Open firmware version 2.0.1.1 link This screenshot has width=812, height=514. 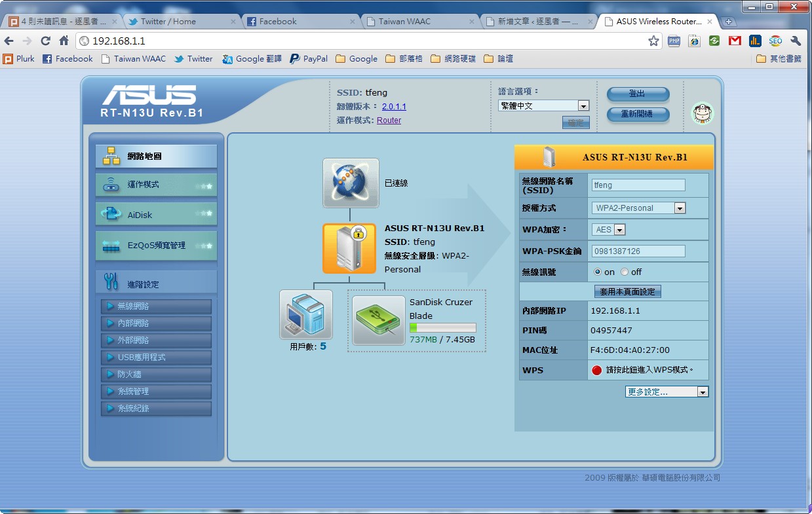pyautogui.click(x=394, y=107)
